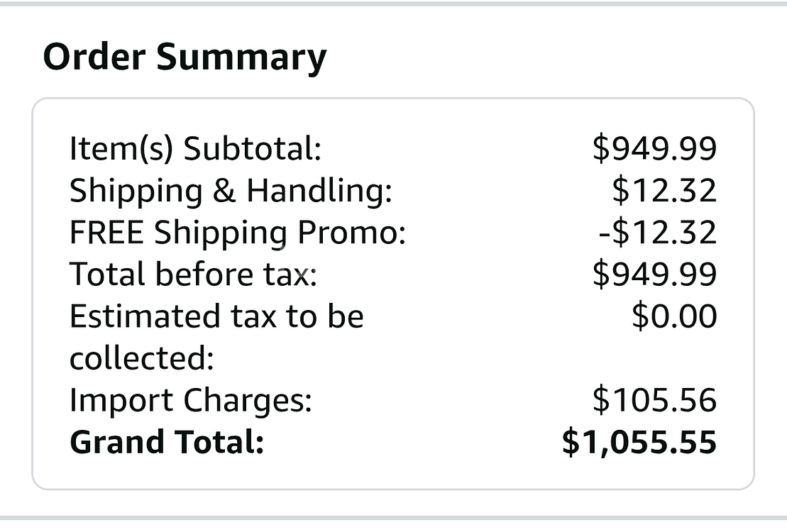Click the word "Summary" in the heading
The image size is (787, 532).
coord(241,57)
